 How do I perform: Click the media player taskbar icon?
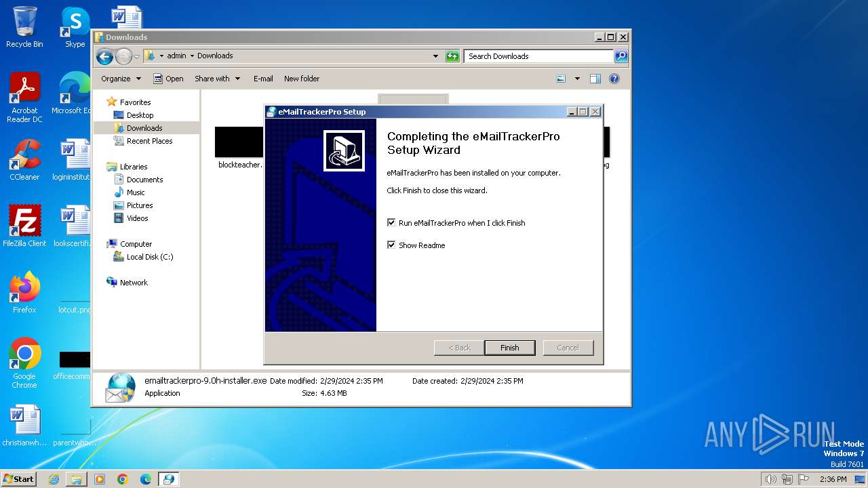[x=100, y=479]
